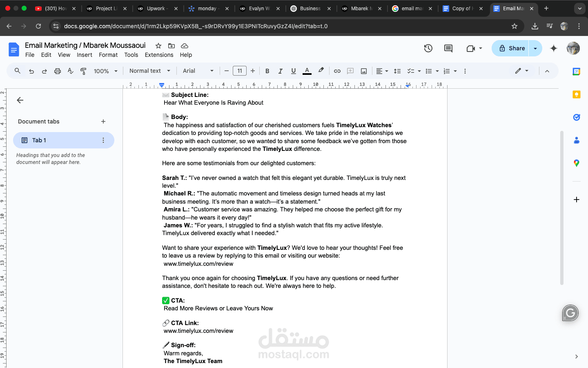Undo the last edit
Screen dimensions: 588x368
(x=31, y=71)
